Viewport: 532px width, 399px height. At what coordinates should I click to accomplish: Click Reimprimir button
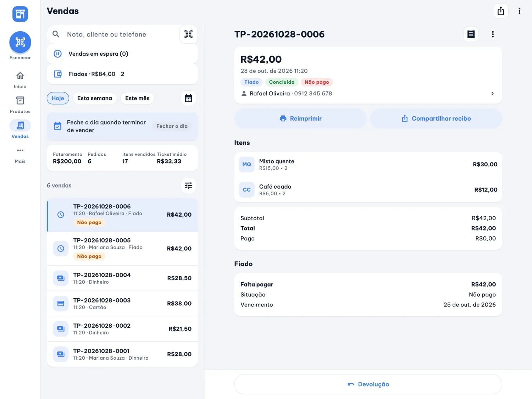click(300, 118)
